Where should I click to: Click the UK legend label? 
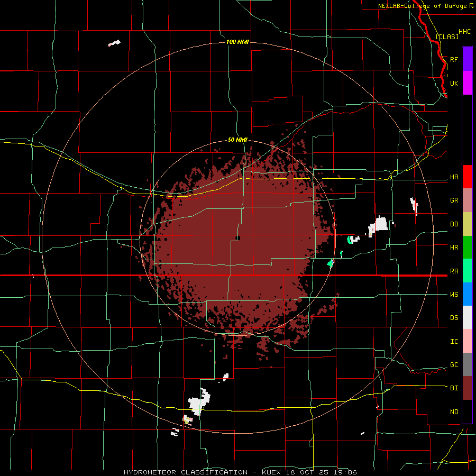point(454,83)
